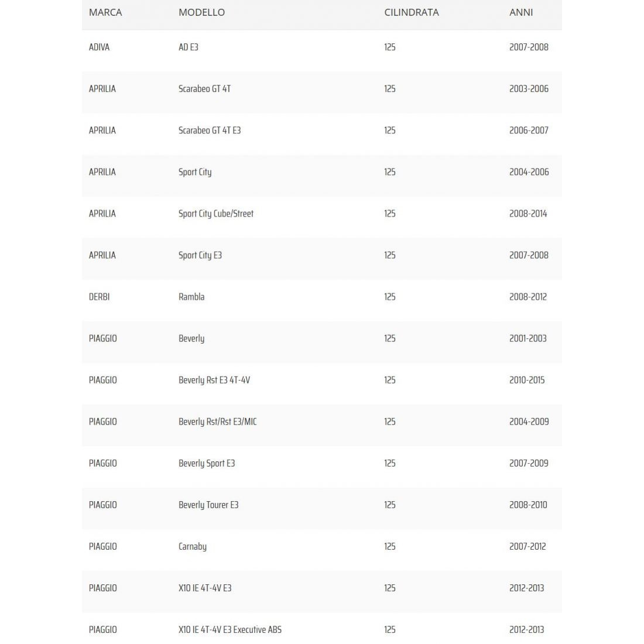
Task: Select the Beverly Tourer E3 model
Action: [x=208, y=505]
